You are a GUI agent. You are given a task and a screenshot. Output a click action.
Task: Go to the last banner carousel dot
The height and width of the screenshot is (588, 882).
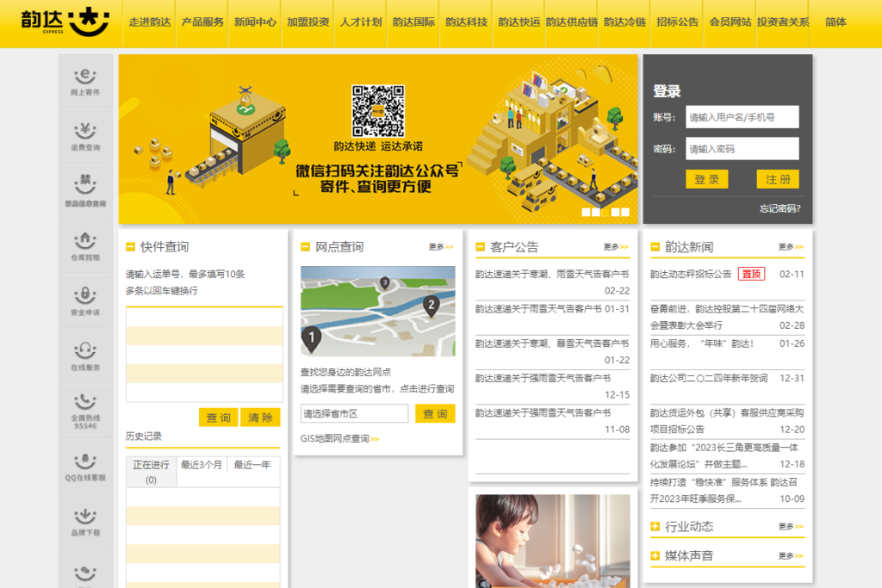tap(625, 212)
